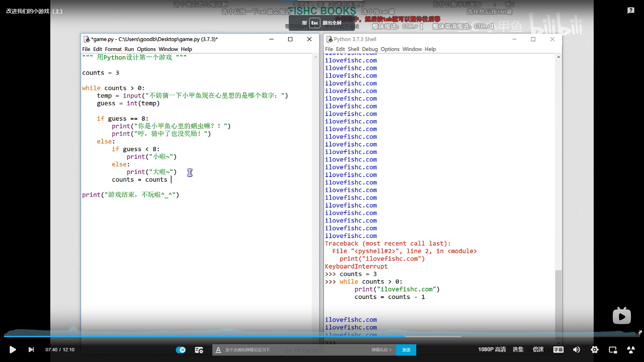Click the fullscreen toggle icon
Image resolution: width=644 pixels, height=362 pixels.
point(631,350)
